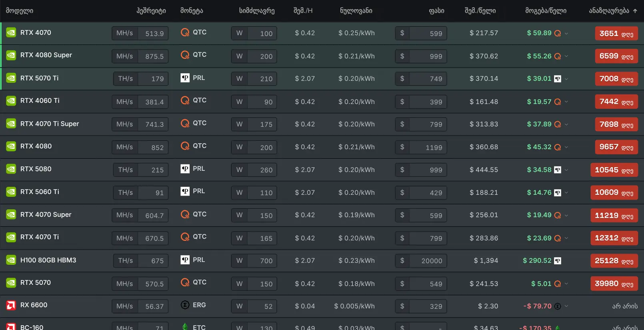Open the RTX 4070 Ti Super model name
Screen dimensions: 644x330
coord(50,124)
